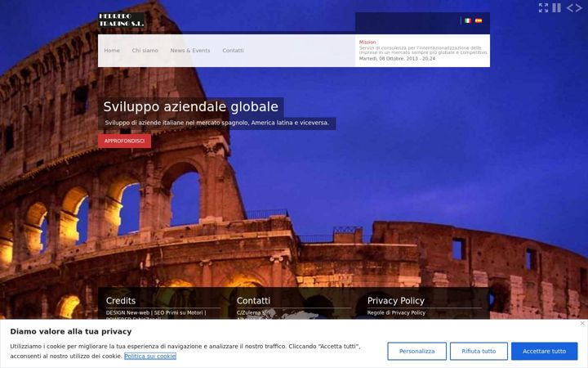This screenshot has width=588, height=368.
Task: Pause the background slideshow
Action: [556, 8]
